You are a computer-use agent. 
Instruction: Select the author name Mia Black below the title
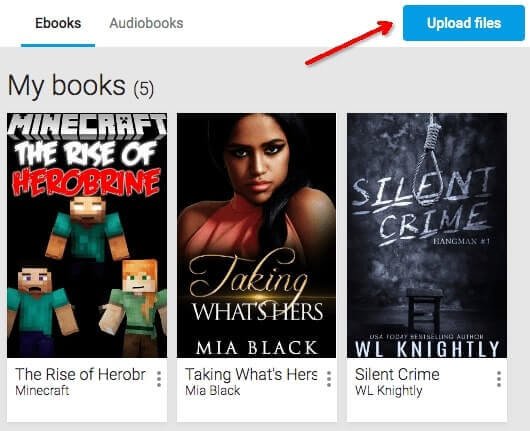(213, 391)
